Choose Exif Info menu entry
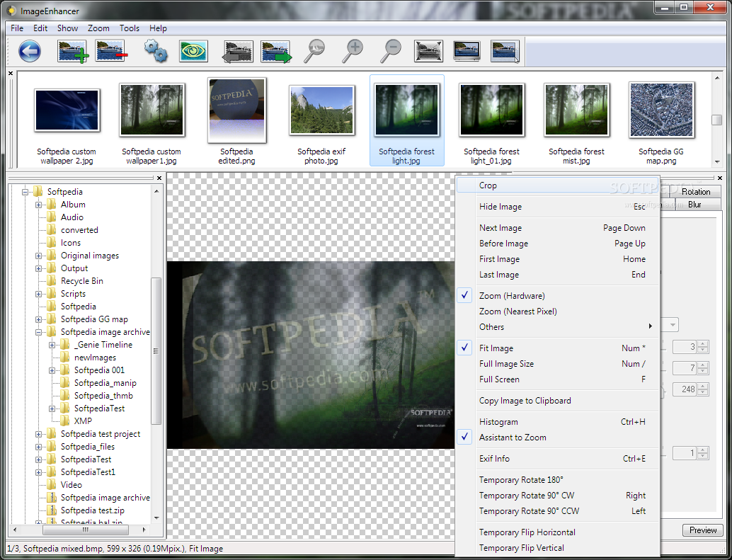This screenshot has width=732, height=560. click(557, 459)
